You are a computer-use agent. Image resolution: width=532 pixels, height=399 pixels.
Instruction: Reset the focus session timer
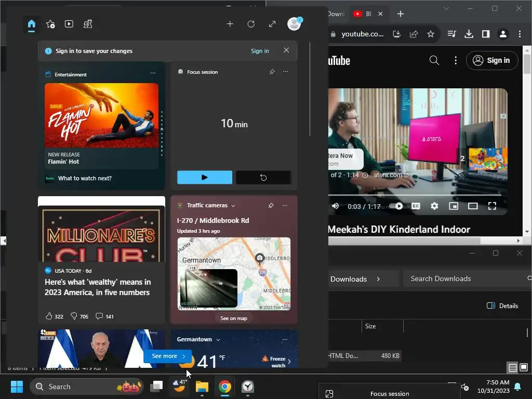coord(263,178)
